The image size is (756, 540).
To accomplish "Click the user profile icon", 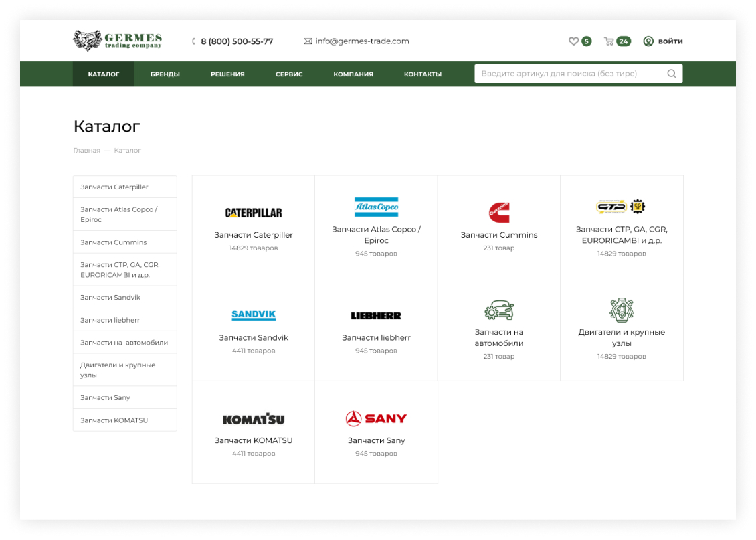I will (648, 41).
